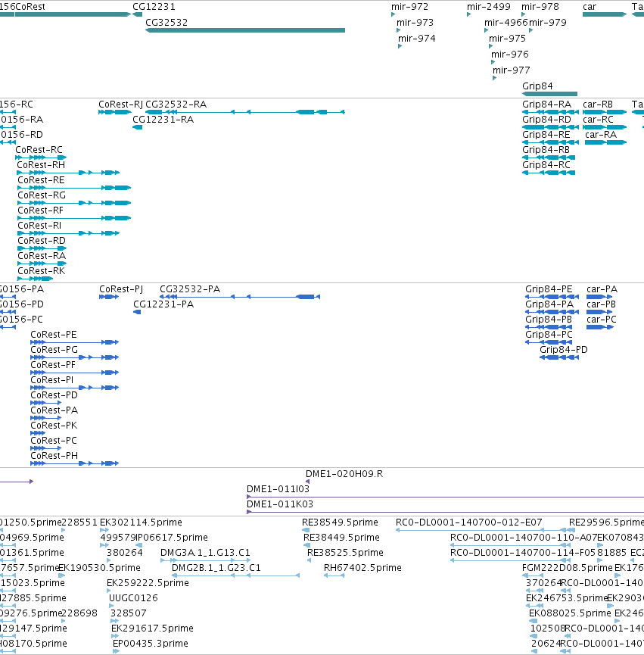Select the CoRest-RC transcript
Image resolution: width=644 pixels, height=655 pixels.
coord(41,158)
